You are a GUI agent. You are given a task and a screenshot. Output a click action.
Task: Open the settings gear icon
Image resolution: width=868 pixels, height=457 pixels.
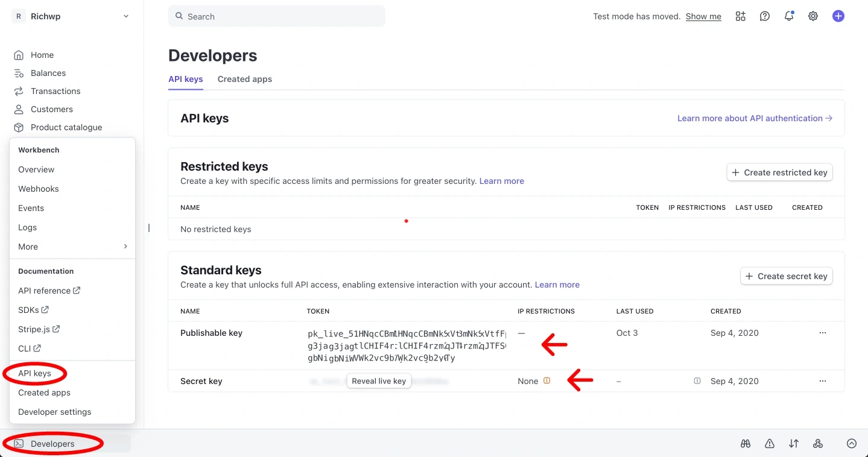(x=813, y=16)
